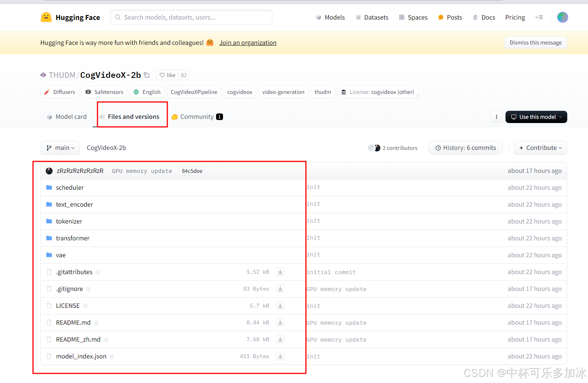View the 2 contributors list
The width and height of the screenshot is (588, 383).
click(x=393, y=148)
